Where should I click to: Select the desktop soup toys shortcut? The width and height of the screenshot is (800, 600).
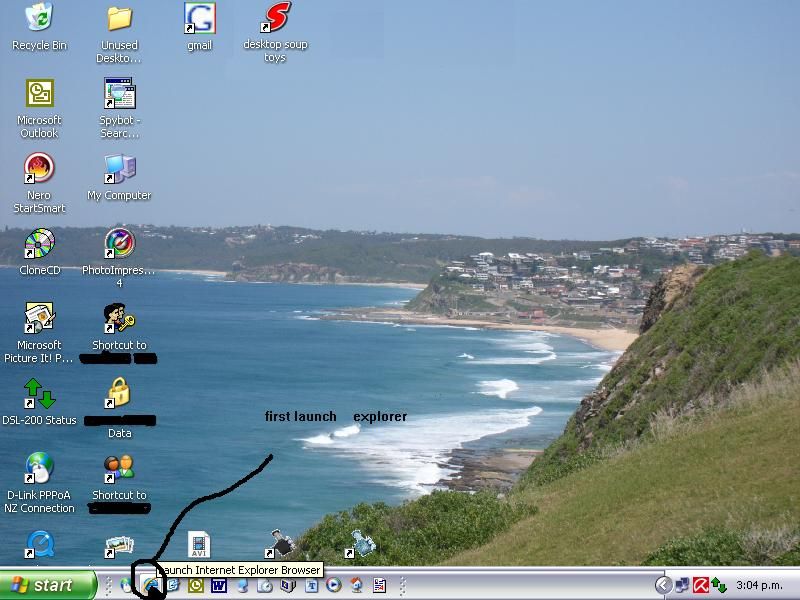pyautogui.click(x=276, y=32)
